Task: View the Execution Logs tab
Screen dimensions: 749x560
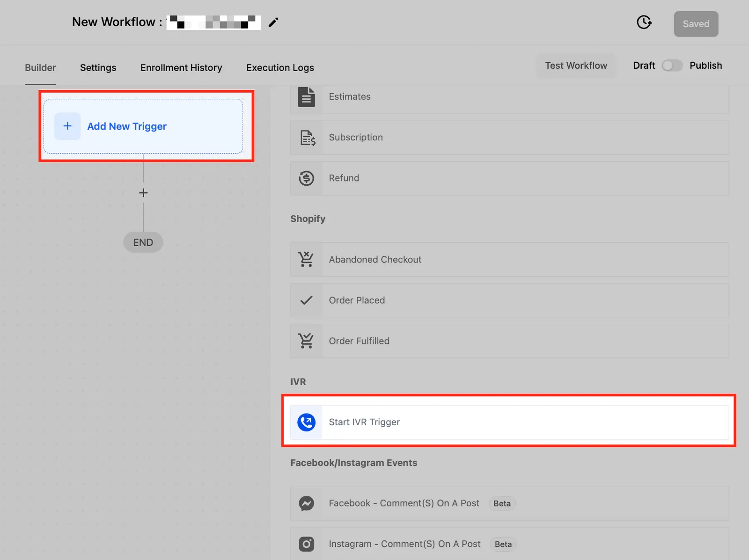Action: 280,68
